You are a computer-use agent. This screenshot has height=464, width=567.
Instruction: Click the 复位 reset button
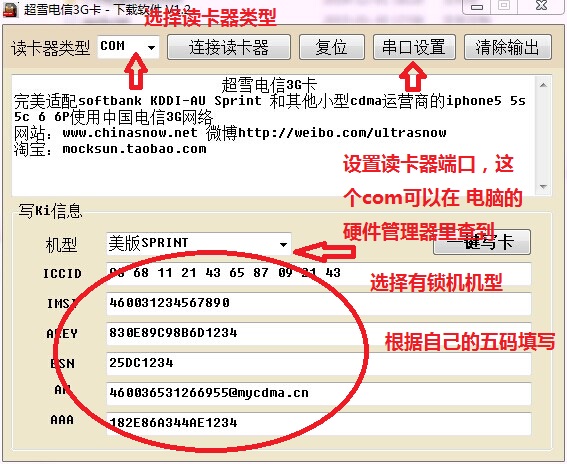[332, 47]
